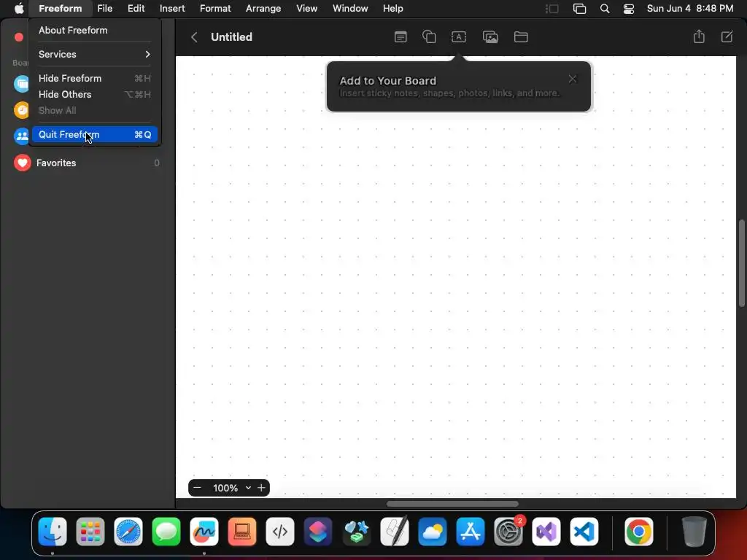Image resolution: width=747 pixels, height=560 pixels.
Task: Open the pen script editor app in Dock
Action: [x=395, y=532]
